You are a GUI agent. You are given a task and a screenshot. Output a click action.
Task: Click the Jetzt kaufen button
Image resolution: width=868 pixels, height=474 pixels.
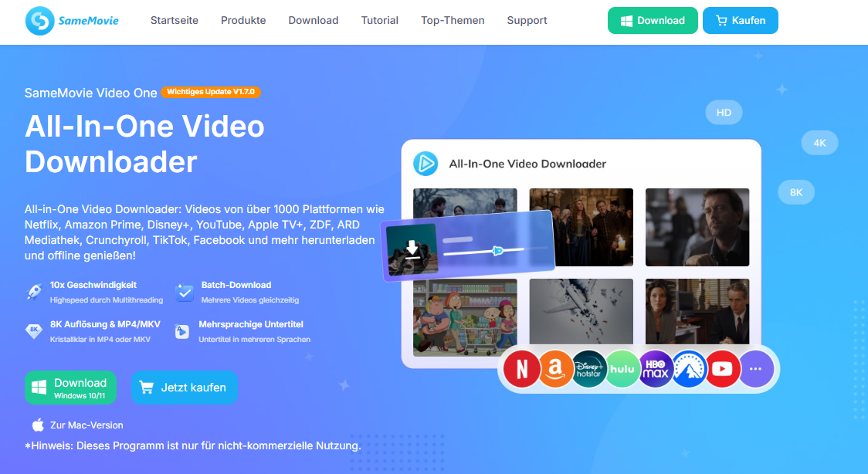pos(185,388)
